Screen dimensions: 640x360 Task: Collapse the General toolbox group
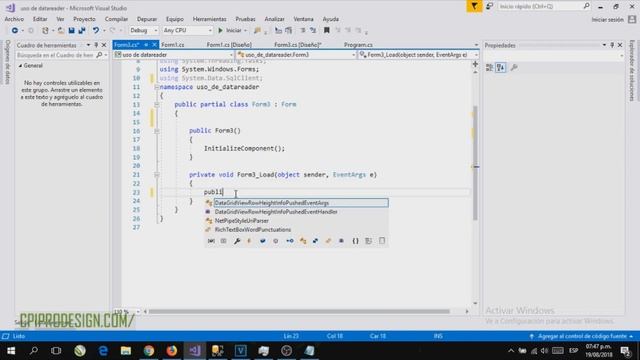click(x=20, y=66)
